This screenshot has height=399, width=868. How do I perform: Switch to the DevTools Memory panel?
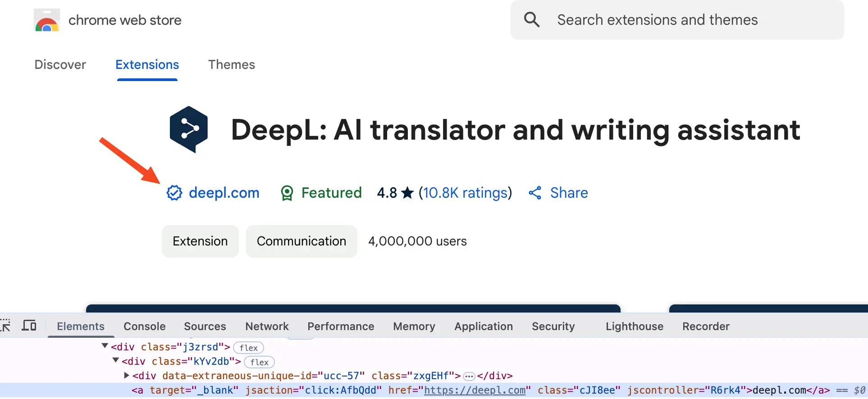[x=414, y=326]
